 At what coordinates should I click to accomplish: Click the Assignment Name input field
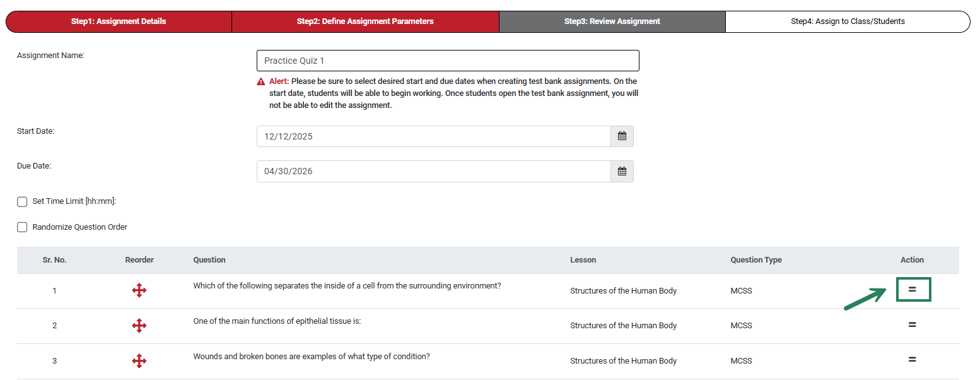pyautogui.click(x=448, y=61)
